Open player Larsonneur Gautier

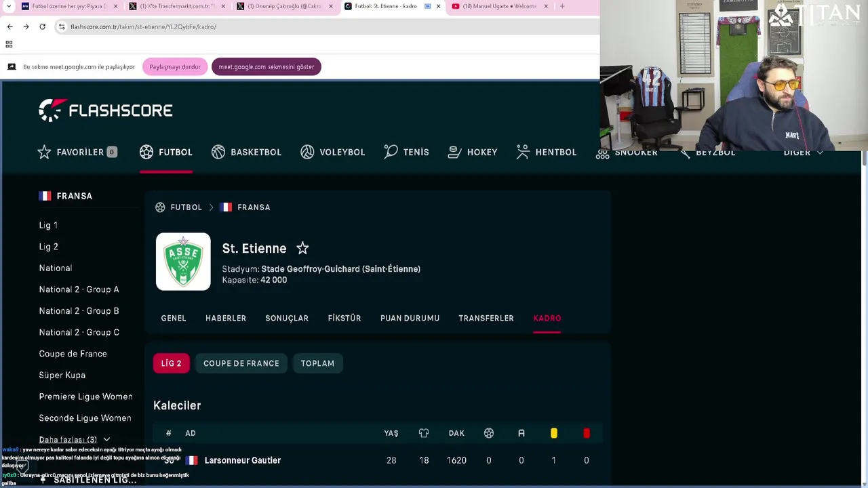243,460
